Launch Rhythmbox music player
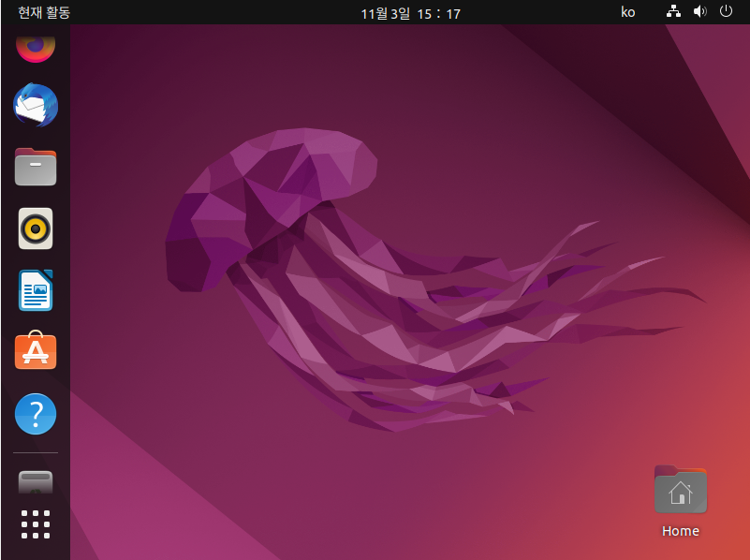750x560 pixels. point(36,228)
